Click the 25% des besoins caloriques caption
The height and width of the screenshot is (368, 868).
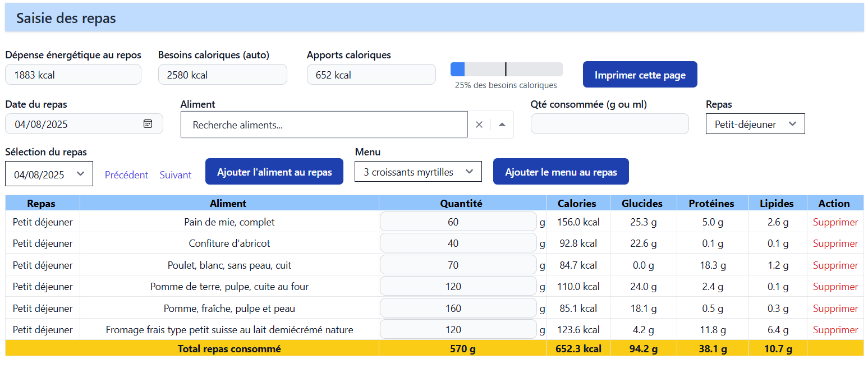[x=506, y=85]
